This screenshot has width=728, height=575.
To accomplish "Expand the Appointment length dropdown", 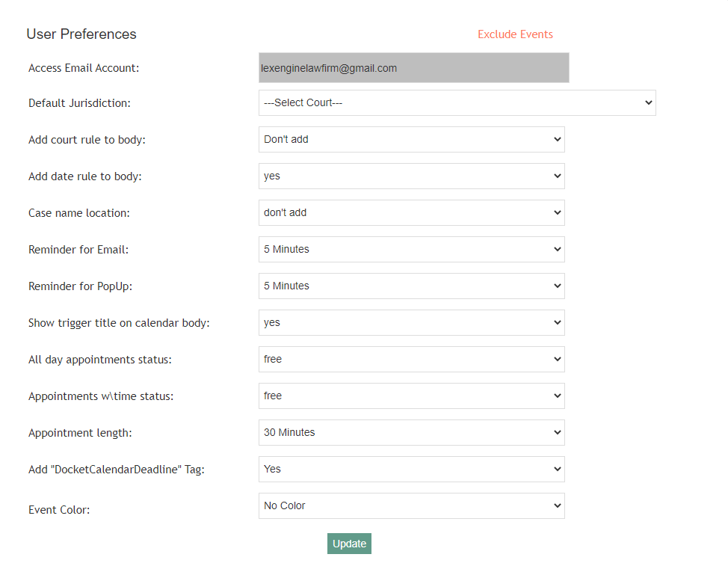I will [411, 433].
